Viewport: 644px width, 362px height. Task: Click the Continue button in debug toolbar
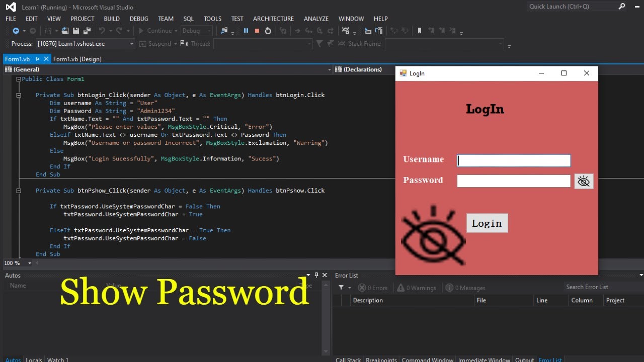coord(155,31)
